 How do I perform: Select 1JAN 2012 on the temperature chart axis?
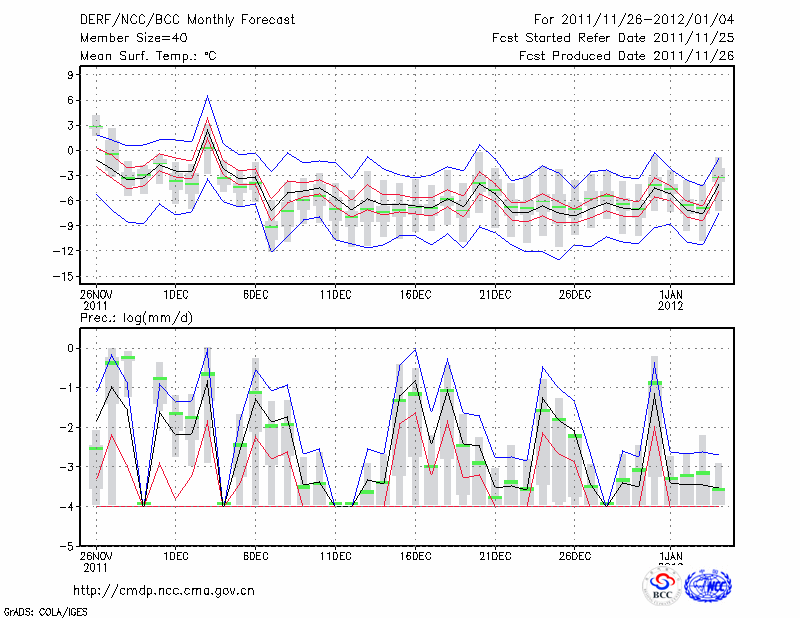tap(671, 299)
